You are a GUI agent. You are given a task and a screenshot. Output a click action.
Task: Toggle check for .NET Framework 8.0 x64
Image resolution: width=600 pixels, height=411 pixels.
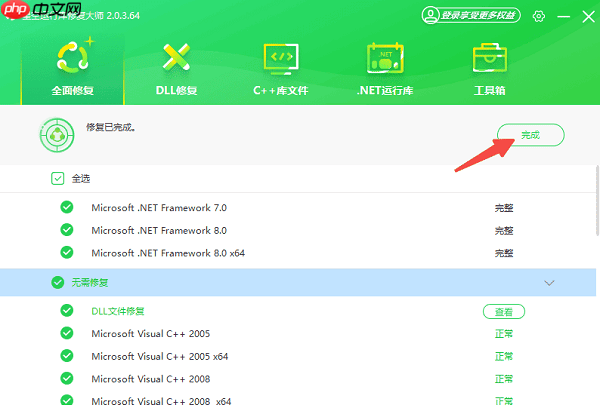point(67,252)
